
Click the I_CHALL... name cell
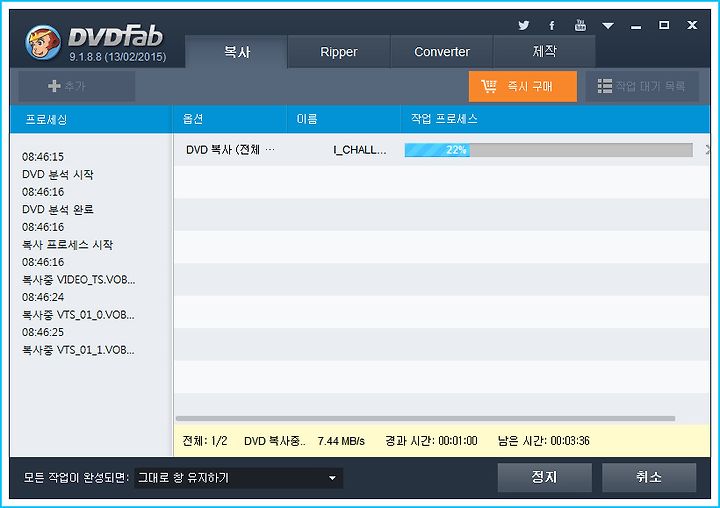(x=360, y=150)
